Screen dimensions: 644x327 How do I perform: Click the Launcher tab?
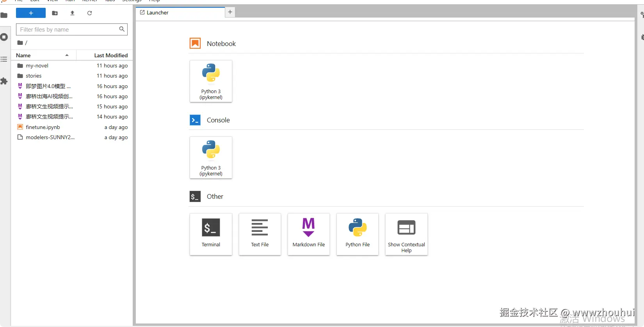coord(180,12)
